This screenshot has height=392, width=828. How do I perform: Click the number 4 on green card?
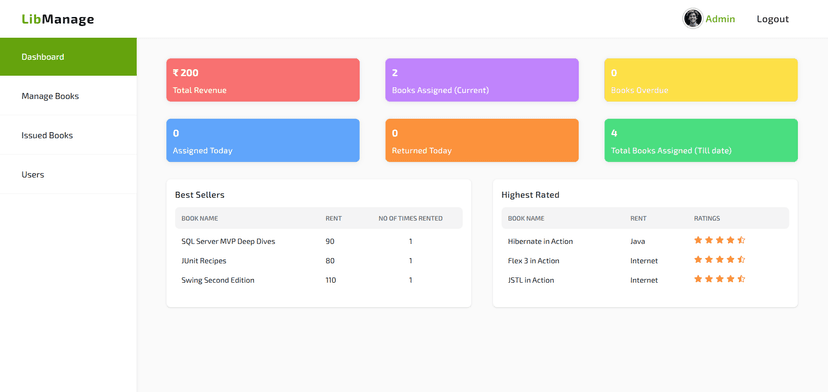click(614, 133)
